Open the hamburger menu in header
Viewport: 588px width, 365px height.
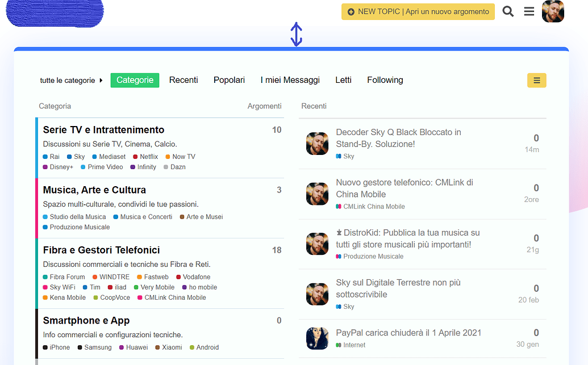coord(529,11)
